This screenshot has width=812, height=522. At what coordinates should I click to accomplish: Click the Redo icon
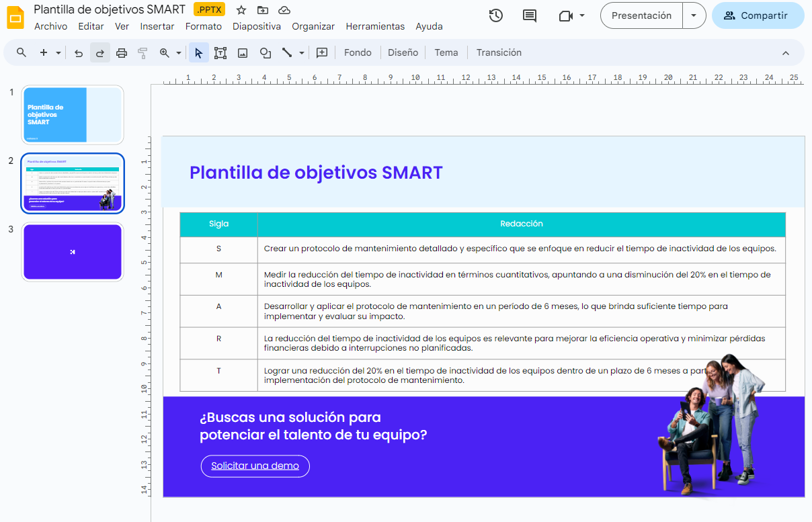[100, 52]
